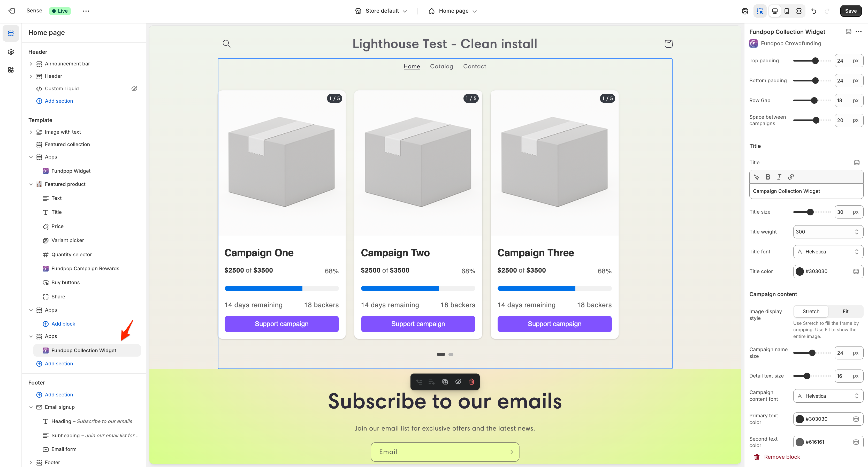Hide selected section via eye icon
This screenshot has width=868, height=467.
[x=458, y=381]
